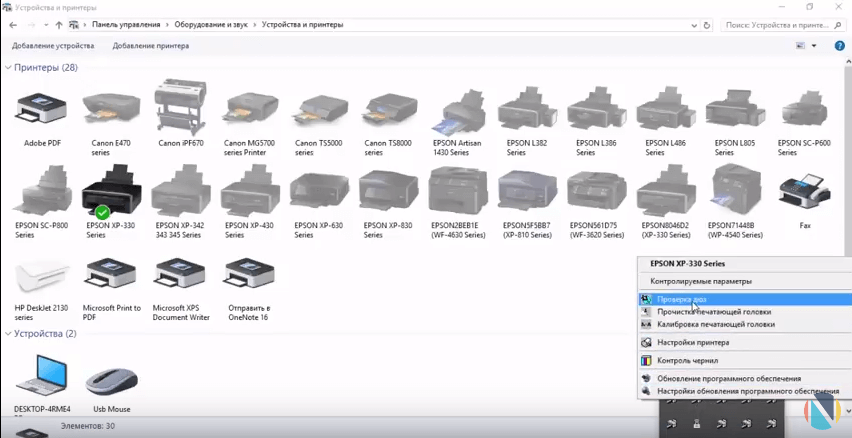Select the EPSON XP-830 Series printer
852x438 pixels.
click(x=388, y=191)
